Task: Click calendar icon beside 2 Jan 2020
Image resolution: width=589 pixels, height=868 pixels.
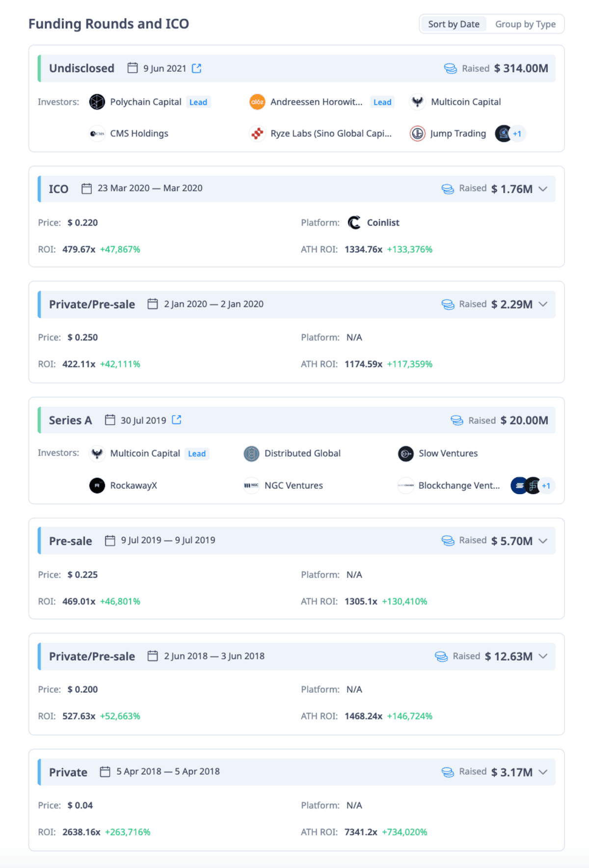Action: (153, 304)
